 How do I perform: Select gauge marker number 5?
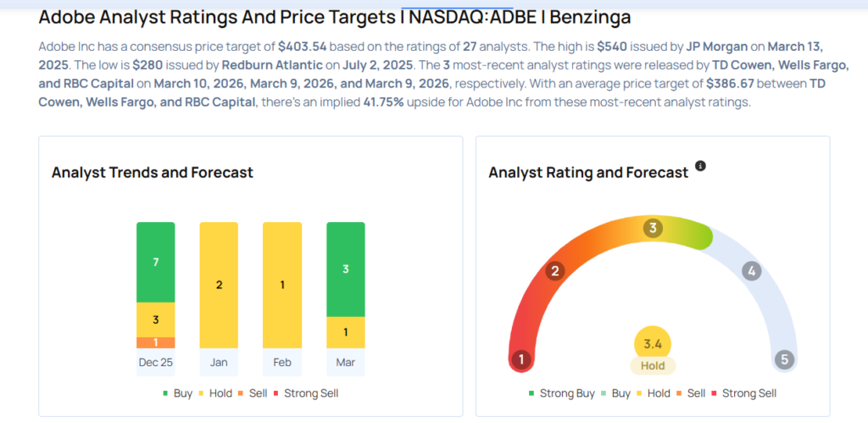[784, 359]
